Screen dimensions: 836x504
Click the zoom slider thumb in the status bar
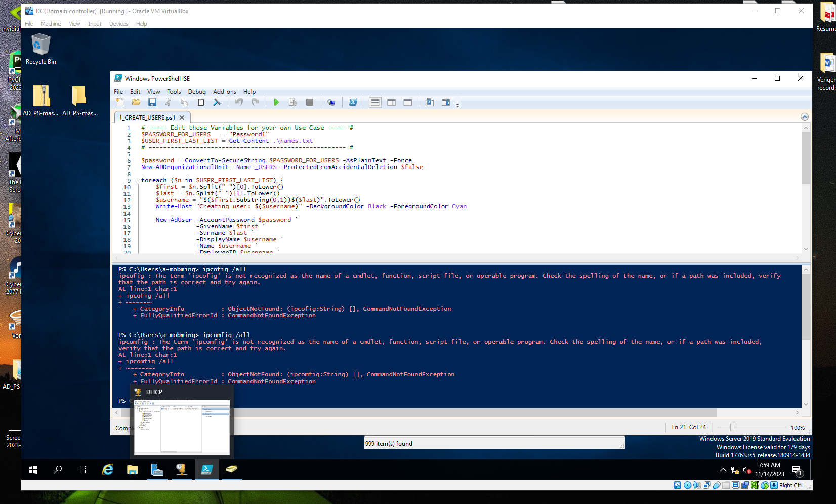point(732,428)
